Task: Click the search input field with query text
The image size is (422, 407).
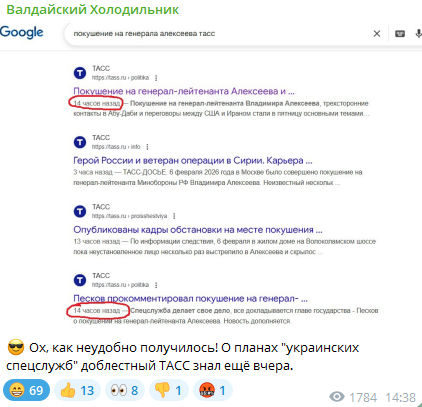Action: [217, 34]
